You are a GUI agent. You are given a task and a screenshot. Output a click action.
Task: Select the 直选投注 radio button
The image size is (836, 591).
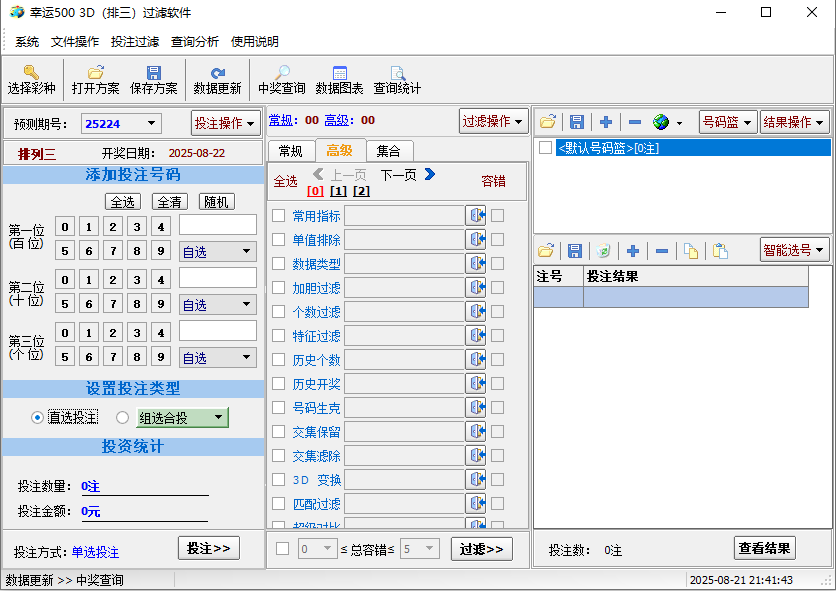38,417
